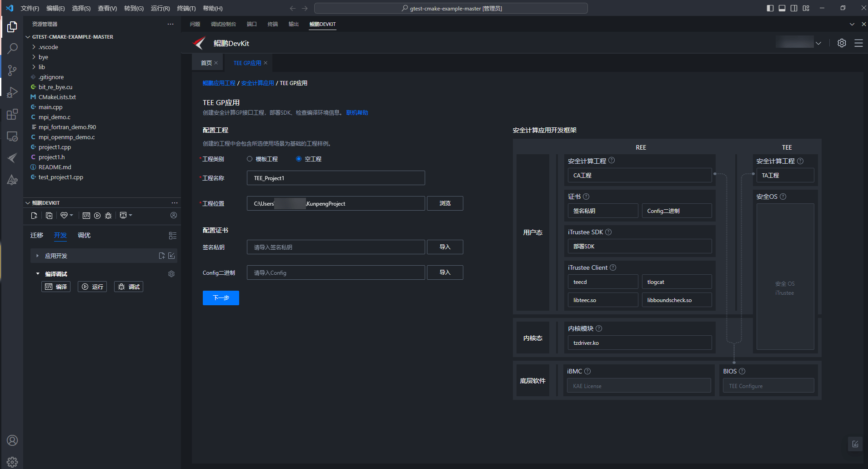Click the checklist icon beside 调优 tab
The height and width of the screenshot is (469, 868).
click(x=173, y=236)
